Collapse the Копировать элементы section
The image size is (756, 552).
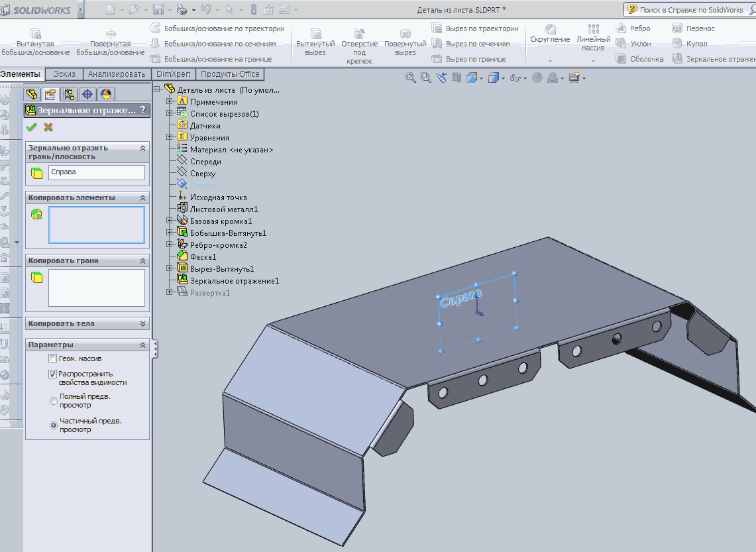[x=142, y=198]
